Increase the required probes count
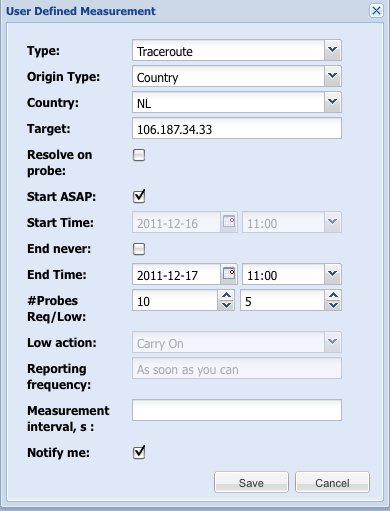 coord(227,295)
